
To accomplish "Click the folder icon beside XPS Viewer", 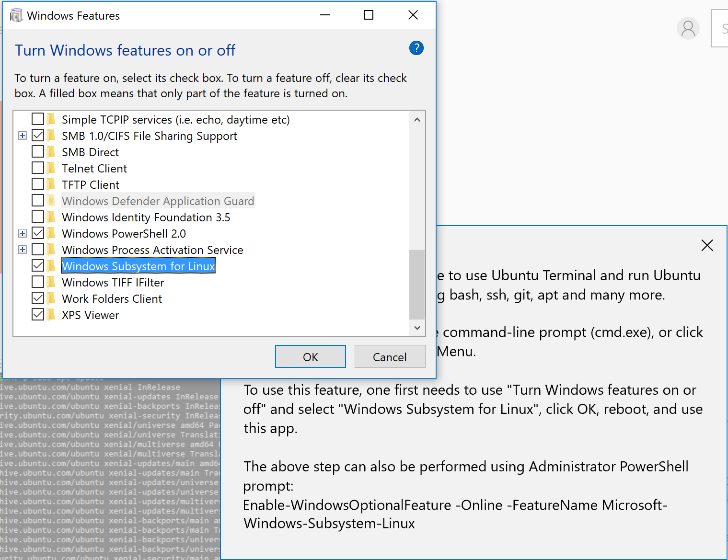I will tap(51, 315).
